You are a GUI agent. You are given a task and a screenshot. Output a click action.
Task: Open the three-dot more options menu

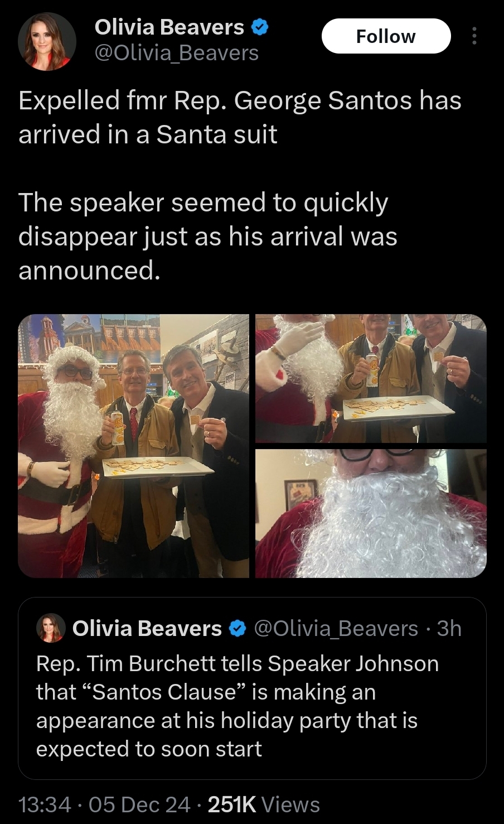474,36
